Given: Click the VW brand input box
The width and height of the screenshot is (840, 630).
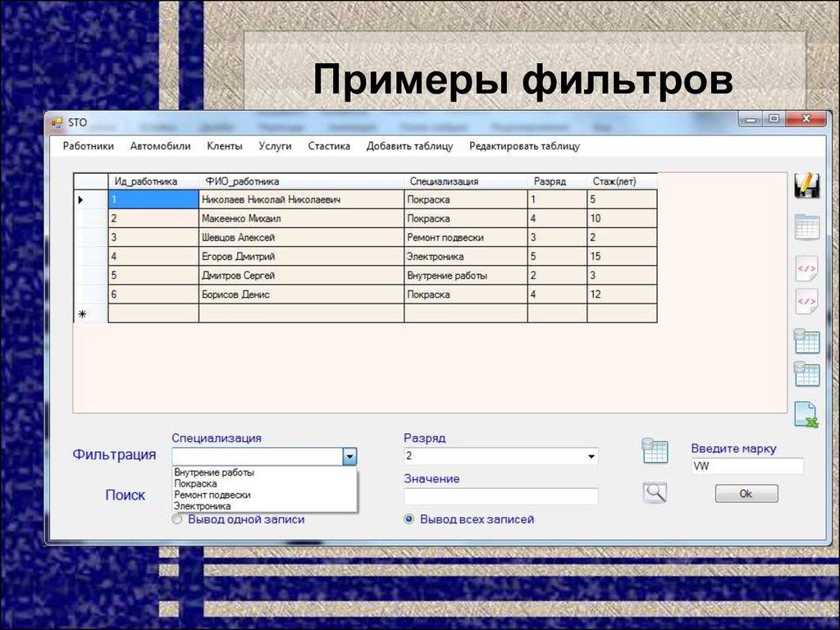Looking at the screenshot, I should coord(746,466).
